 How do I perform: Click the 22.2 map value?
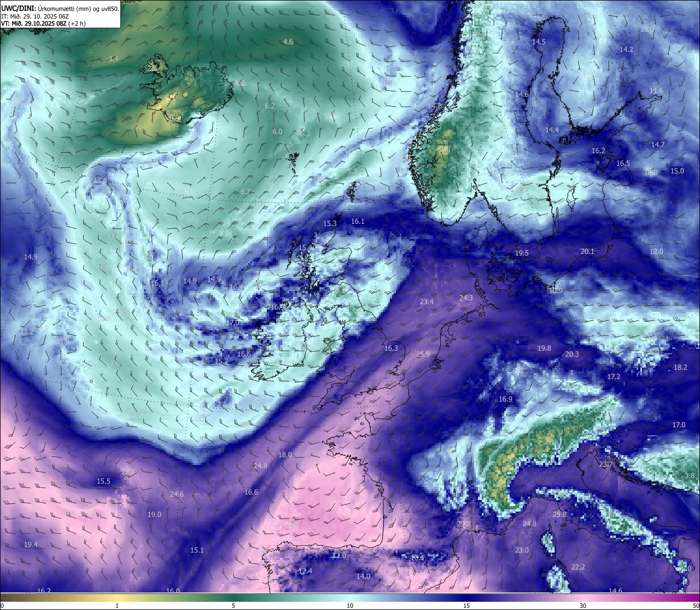pyautogui.click(x=578, y=567)
